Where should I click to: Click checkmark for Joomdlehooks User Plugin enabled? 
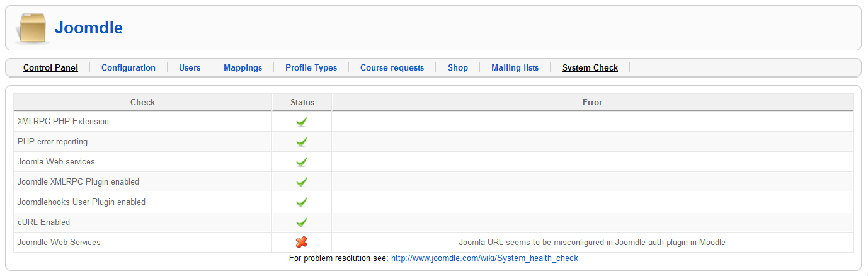pyautogui.click(x=302, y=202)
